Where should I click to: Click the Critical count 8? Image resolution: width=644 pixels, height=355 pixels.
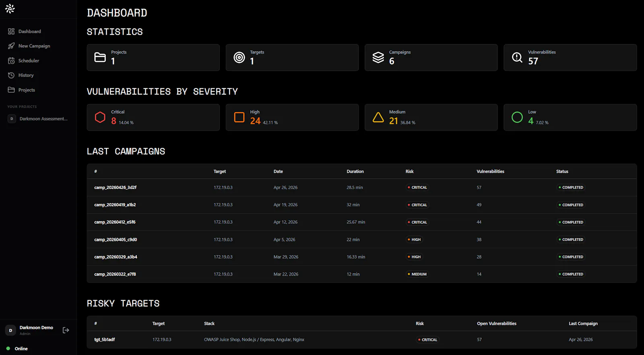114,121
